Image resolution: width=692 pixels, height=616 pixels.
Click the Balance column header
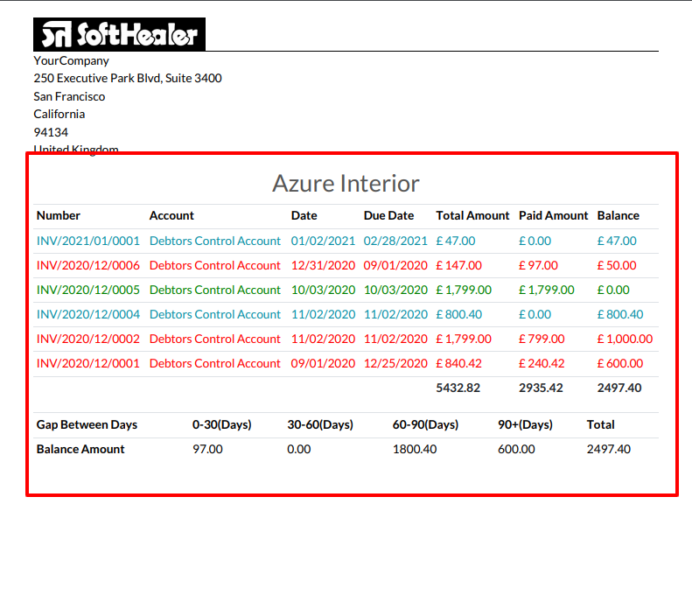[619, 215]
